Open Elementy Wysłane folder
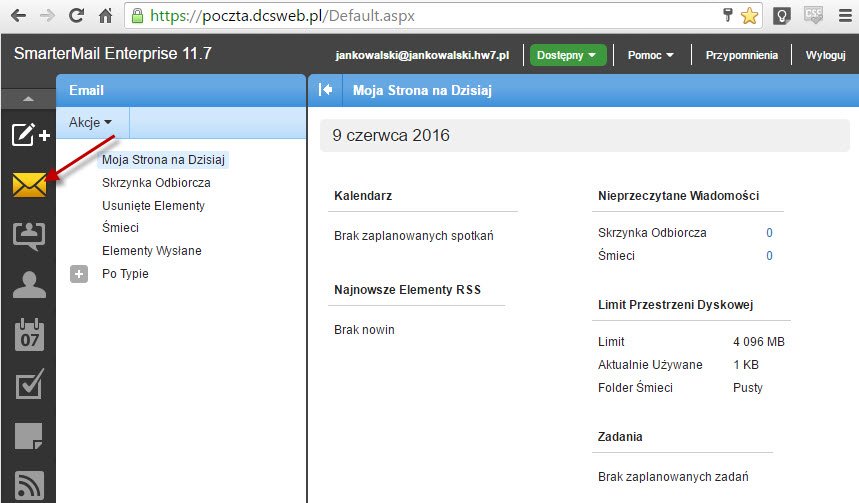Viewport: 859px width, 503px height. [152, 250]
